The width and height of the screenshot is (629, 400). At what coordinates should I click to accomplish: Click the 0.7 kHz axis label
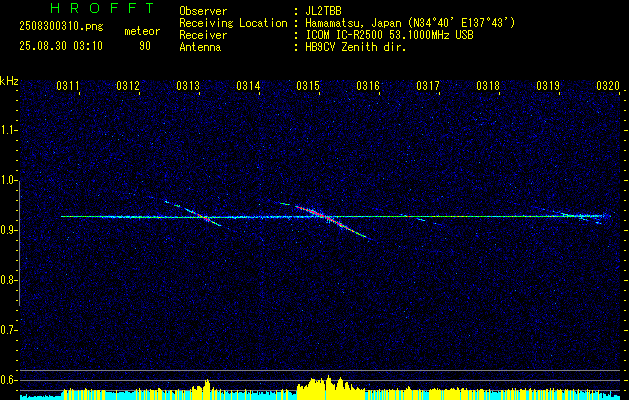click(x=9, y=330)
